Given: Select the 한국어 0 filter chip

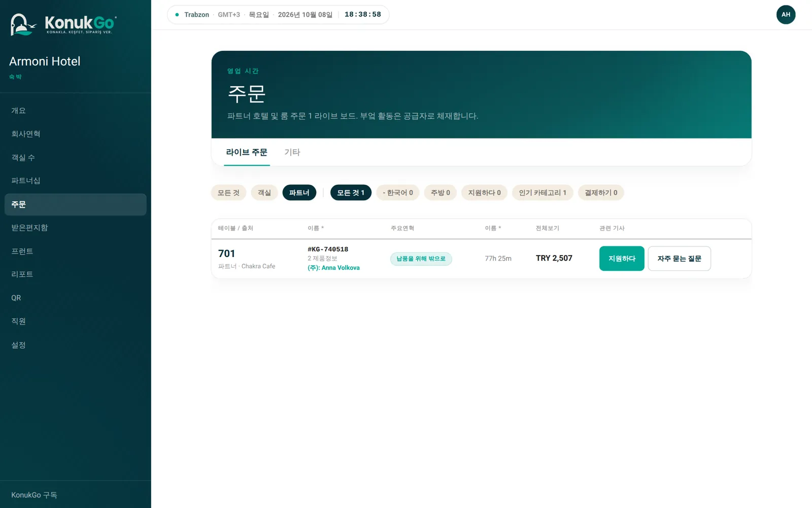Looking at the screenshot, I should coord(398,193).
